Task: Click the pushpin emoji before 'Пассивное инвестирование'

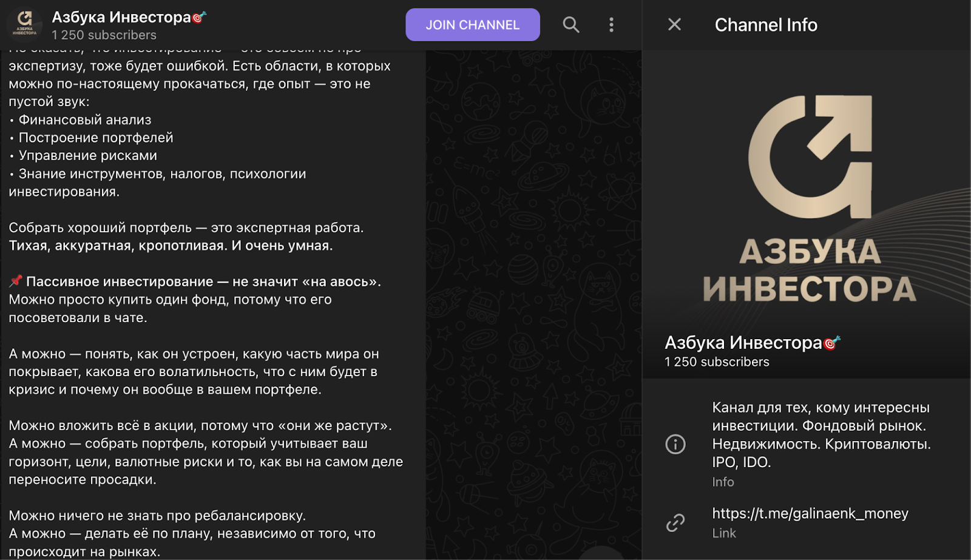Action: click(x=16, y=281)
